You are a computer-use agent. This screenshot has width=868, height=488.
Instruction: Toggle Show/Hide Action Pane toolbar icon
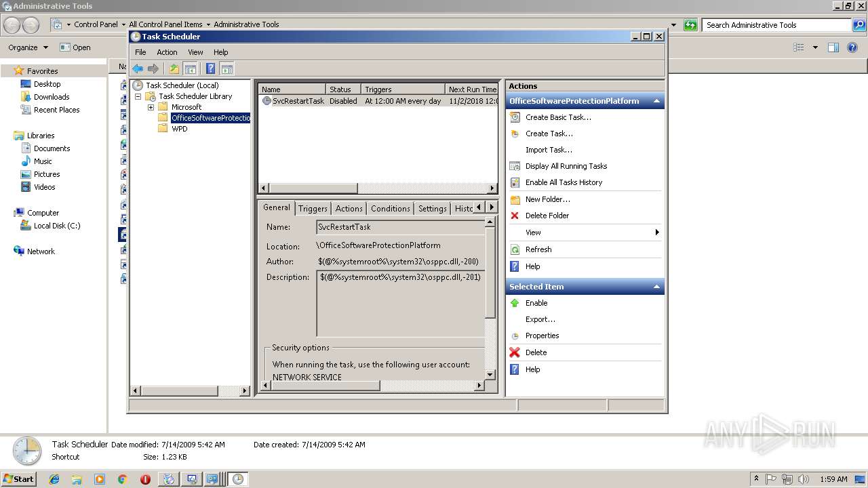point(227,68)
